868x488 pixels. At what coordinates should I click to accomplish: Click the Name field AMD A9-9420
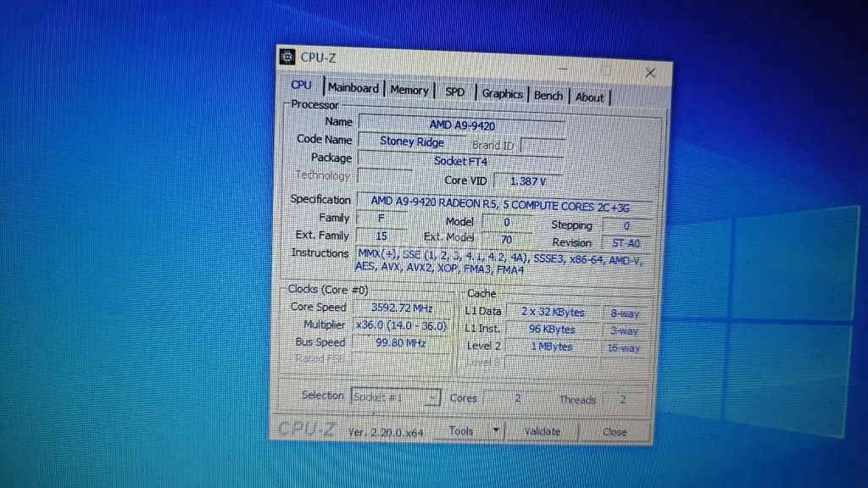click(462, 125)
